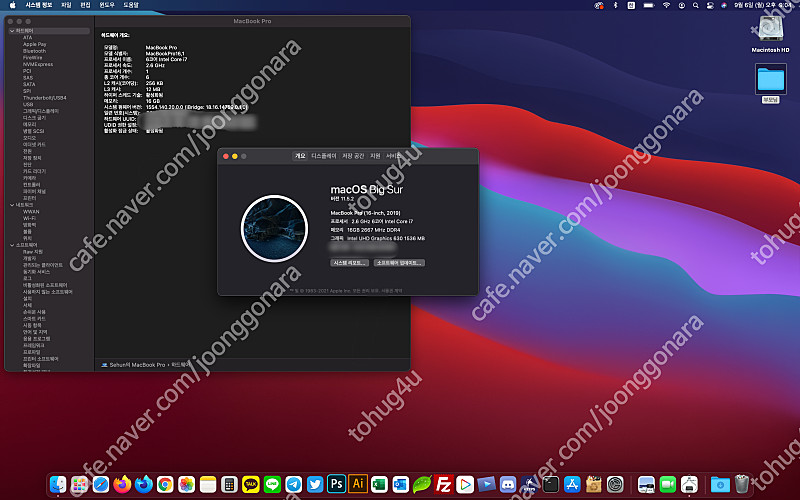Open Photoshop from the dock

337,484
